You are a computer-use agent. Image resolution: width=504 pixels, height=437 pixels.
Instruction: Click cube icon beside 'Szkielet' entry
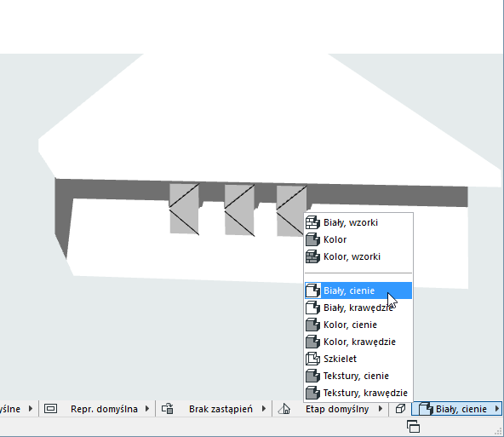coord(312,359)
